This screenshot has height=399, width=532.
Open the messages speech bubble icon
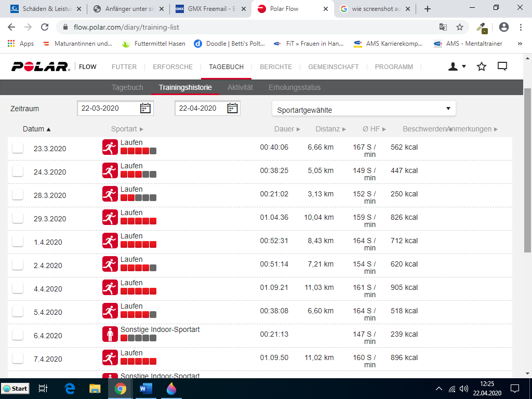pyautogui.click(x=502, y=66)
